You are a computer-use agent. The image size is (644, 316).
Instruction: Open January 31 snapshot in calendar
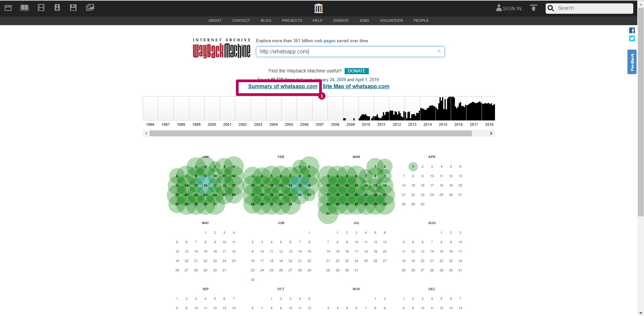pos(215,204)
